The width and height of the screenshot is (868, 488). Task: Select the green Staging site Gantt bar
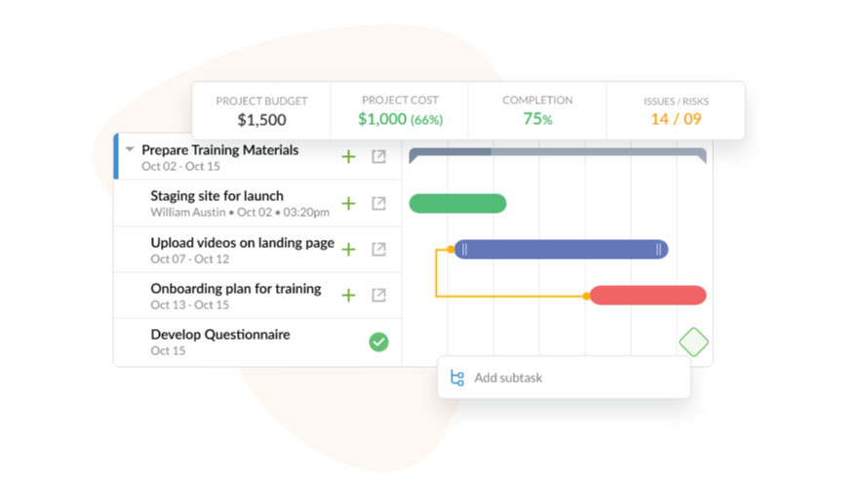point(457,203)
